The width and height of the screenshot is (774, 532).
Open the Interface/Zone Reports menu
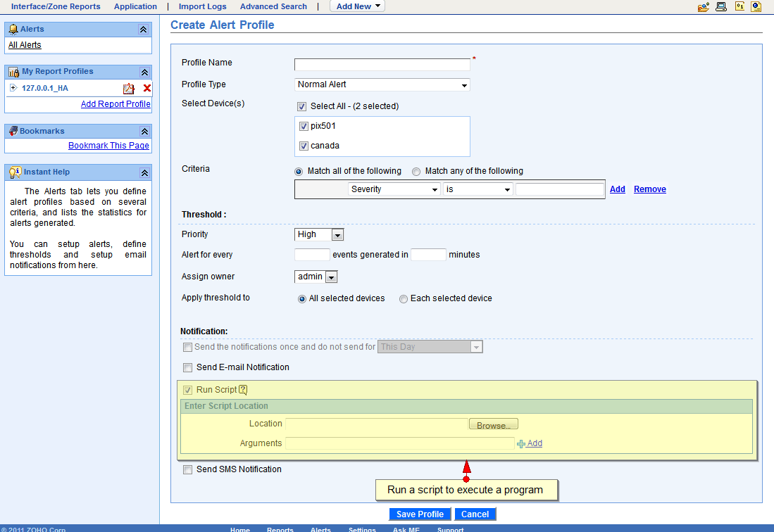(x=56, y=6)
